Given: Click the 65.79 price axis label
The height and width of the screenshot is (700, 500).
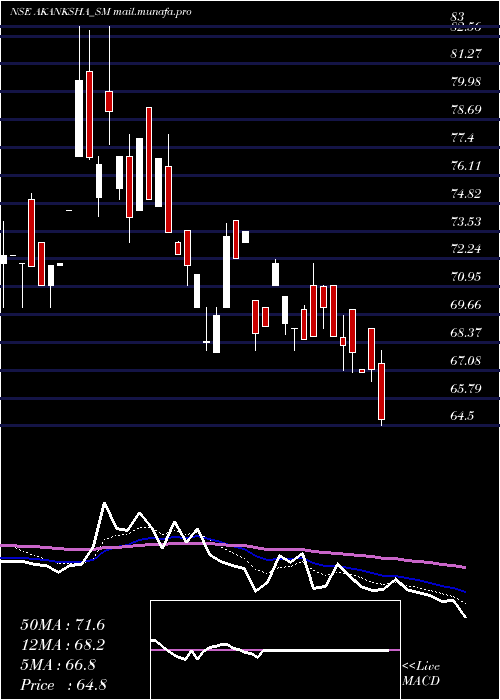Looking at the screenshot, I should (x=467, y=388).
